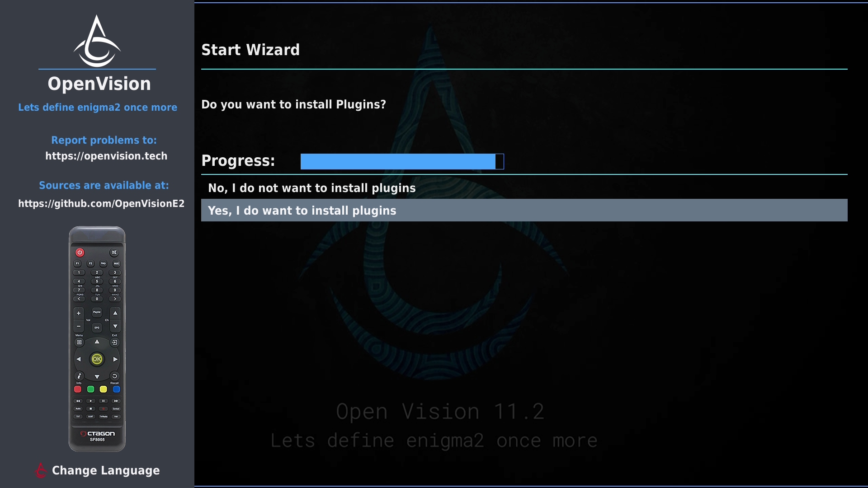Select 'Yes, I do want to install plugins'
Screen dimensions: 868x488
click(x=524, y=210)
